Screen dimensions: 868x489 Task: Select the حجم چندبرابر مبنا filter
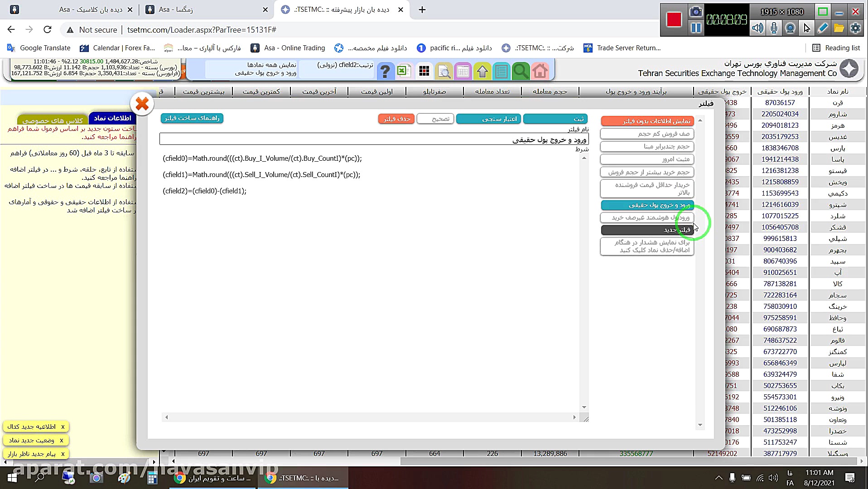point(647,147)
